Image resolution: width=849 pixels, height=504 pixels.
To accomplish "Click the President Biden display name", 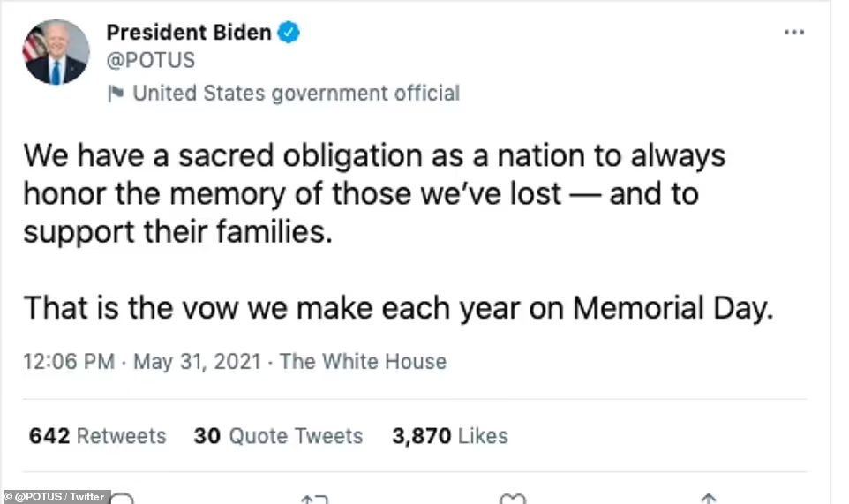I will (188, 33).
